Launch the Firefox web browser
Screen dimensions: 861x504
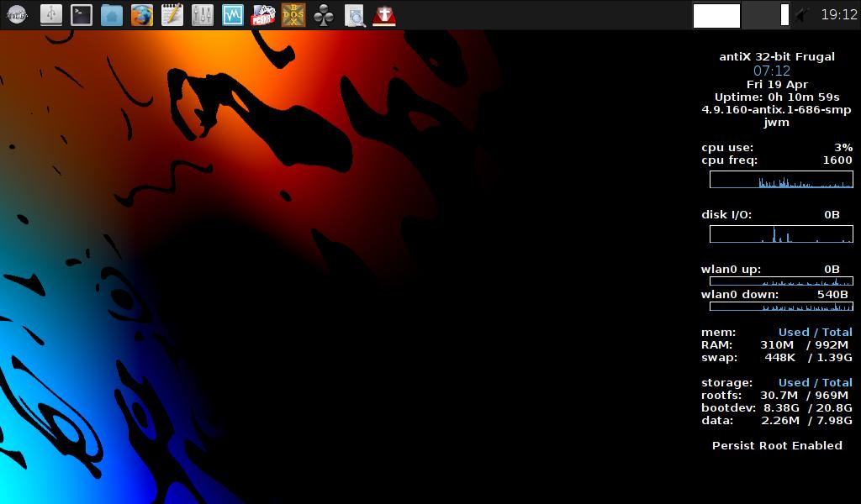141,15
